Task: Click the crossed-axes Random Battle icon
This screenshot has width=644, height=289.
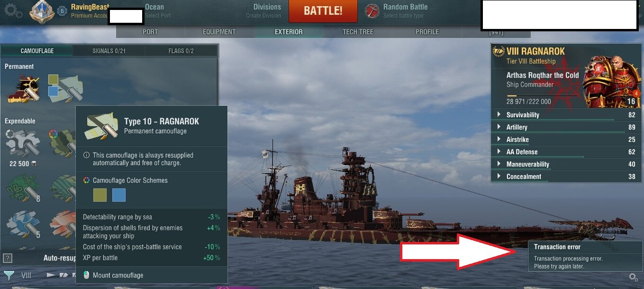Action: [x=372, y=11]
